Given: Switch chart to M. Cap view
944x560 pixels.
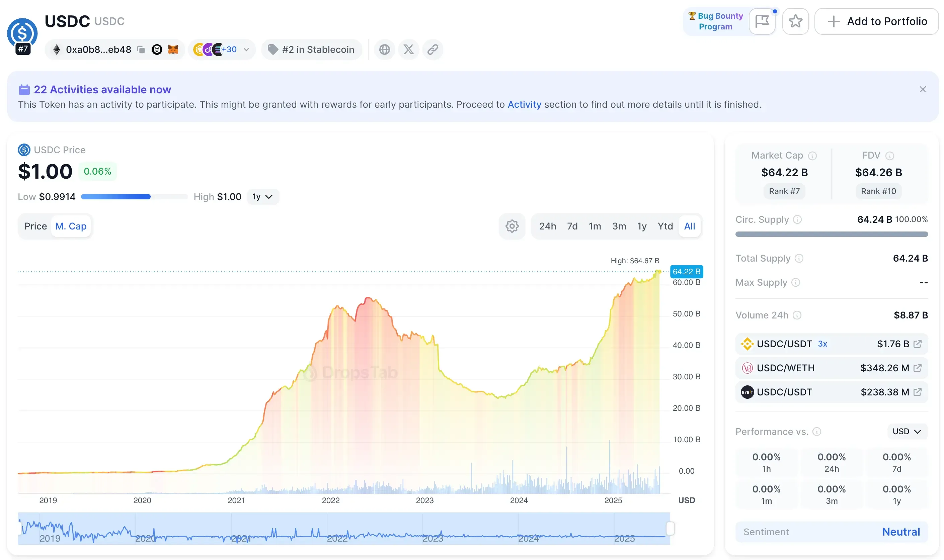Looking at the screenshot, I should 71,226.
